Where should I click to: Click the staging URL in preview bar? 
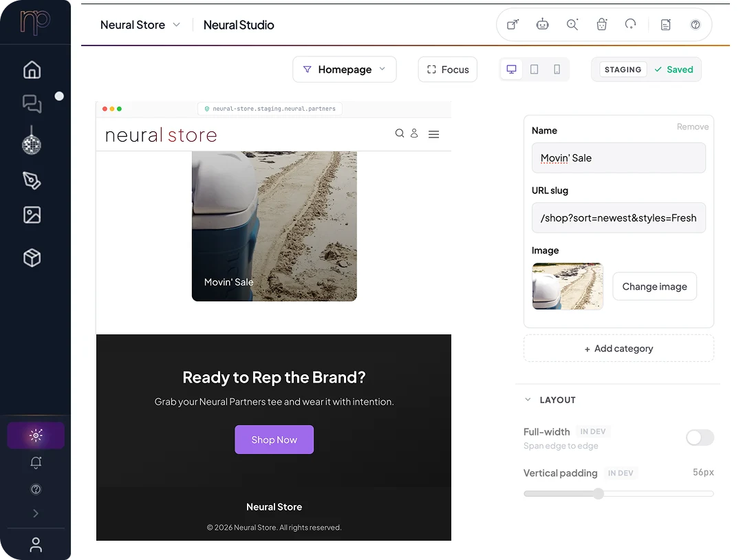[270, 109]
